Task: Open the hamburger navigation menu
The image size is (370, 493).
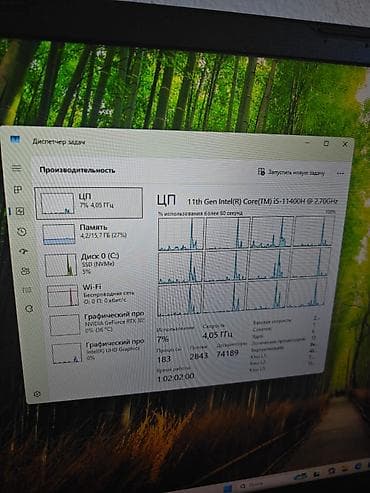Action: pos(16,168)
